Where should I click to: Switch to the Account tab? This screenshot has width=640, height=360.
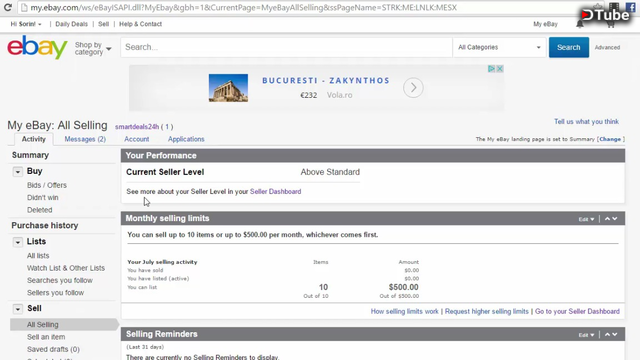click(x=137, y=139)
